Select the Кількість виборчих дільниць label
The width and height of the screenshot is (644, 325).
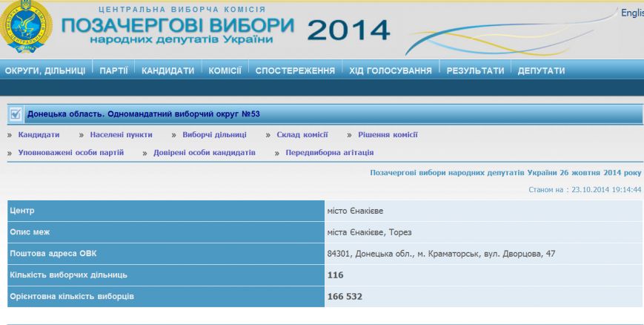point(68,275)
